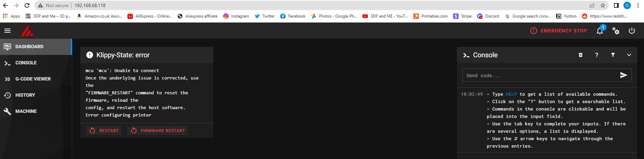
Task: Open the Printables.com bookmark
Action: (x=431, y=16)
